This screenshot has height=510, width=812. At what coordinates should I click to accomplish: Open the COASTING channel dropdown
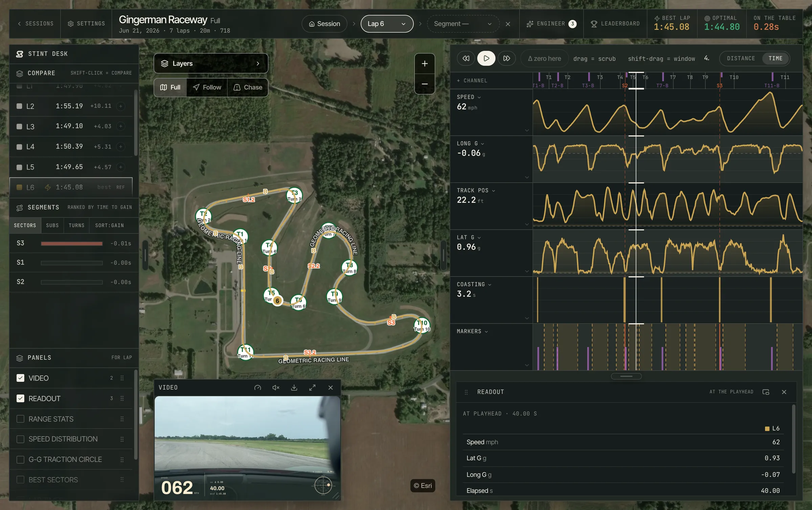coord(474,284)
